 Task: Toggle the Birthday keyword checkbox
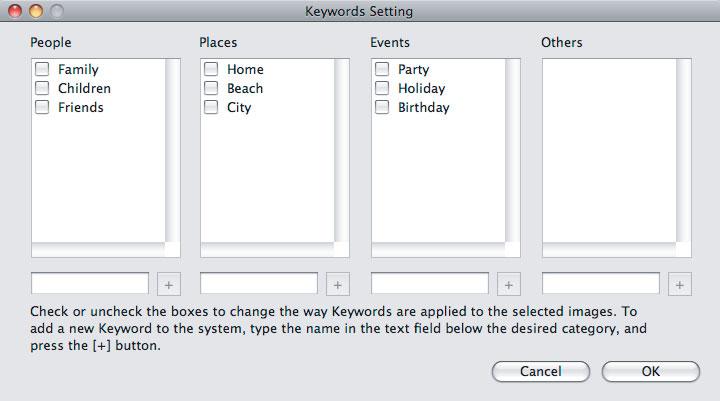tap(382, 107)
